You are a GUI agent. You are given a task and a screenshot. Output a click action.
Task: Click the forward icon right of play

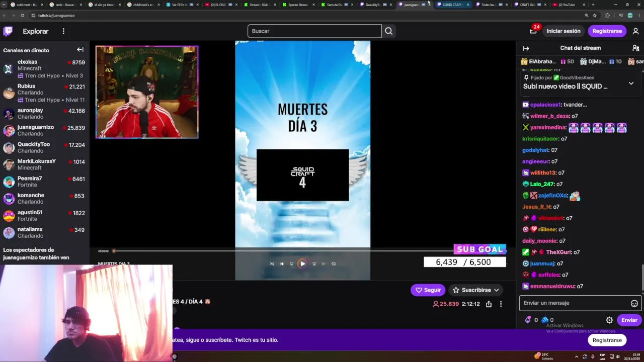pos(314,263)
